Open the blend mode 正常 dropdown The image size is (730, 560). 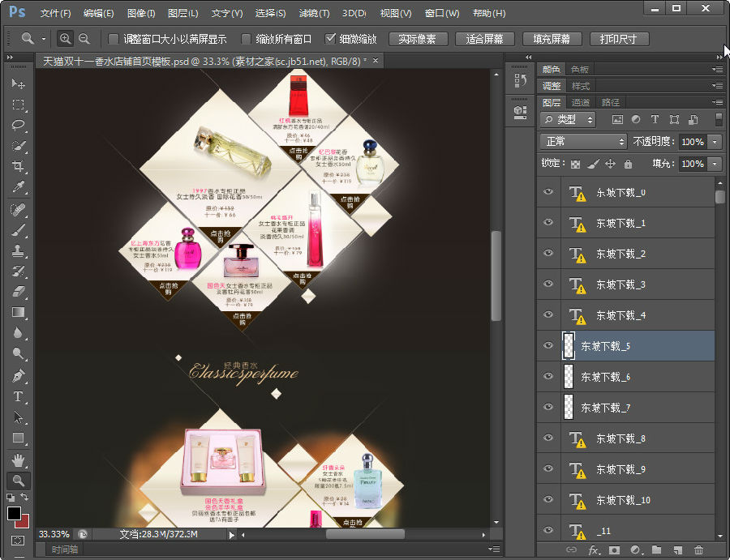coord(584,141)
